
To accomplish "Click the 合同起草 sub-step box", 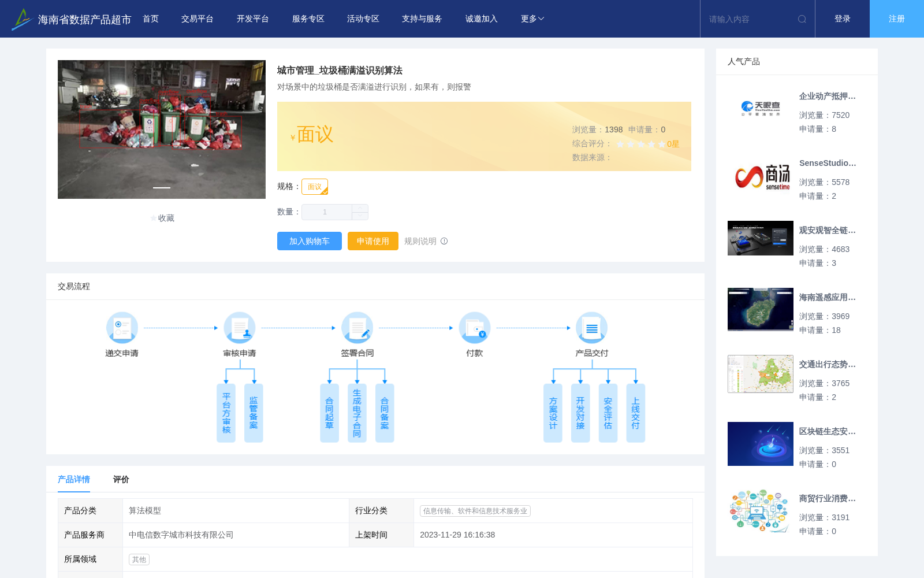I will (x=329, y=413).
